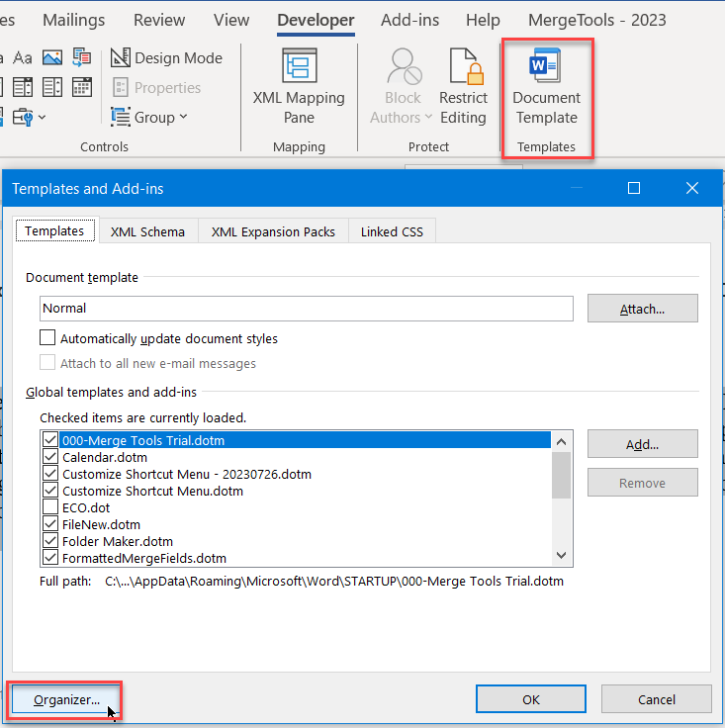
Task: Click the Document template Normal field
Action: 307,309
